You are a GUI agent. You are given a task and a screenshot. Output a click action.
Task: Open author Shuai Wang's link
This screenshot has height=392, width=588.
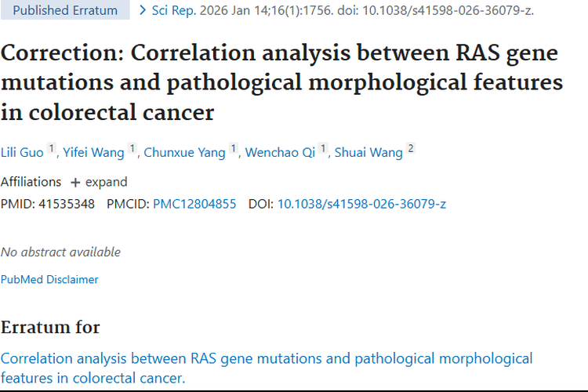(368, 152)
